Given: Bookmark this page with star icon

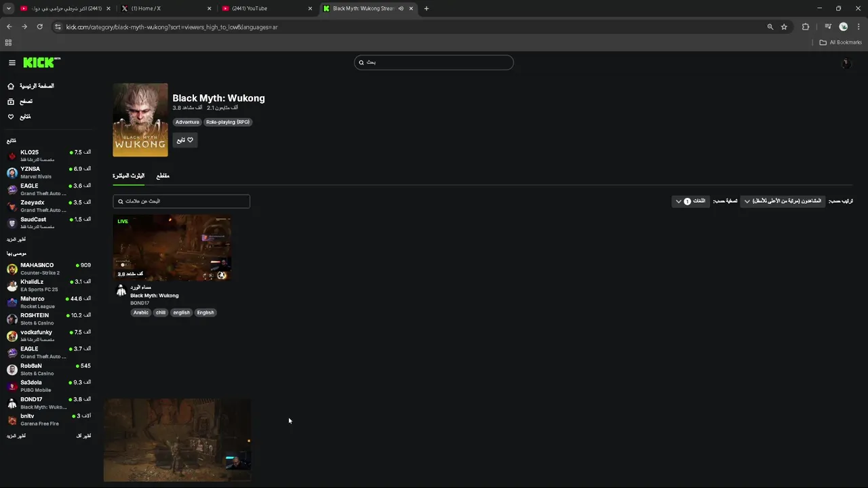Looking at the screenshot, I should click(784, 26).
